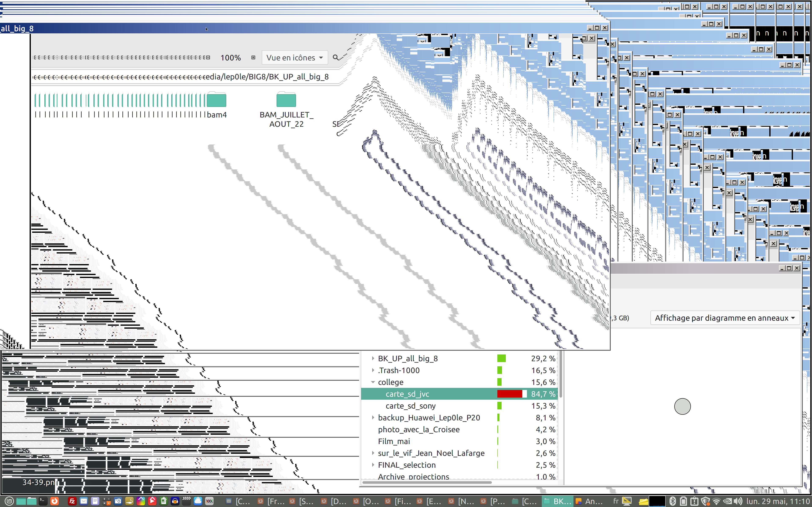Image resolution: width=812 pixels, height=507 pixels.
Task: Collapse the 'college' tree folder
Action: pyautogui.click(x=373, y=382)
